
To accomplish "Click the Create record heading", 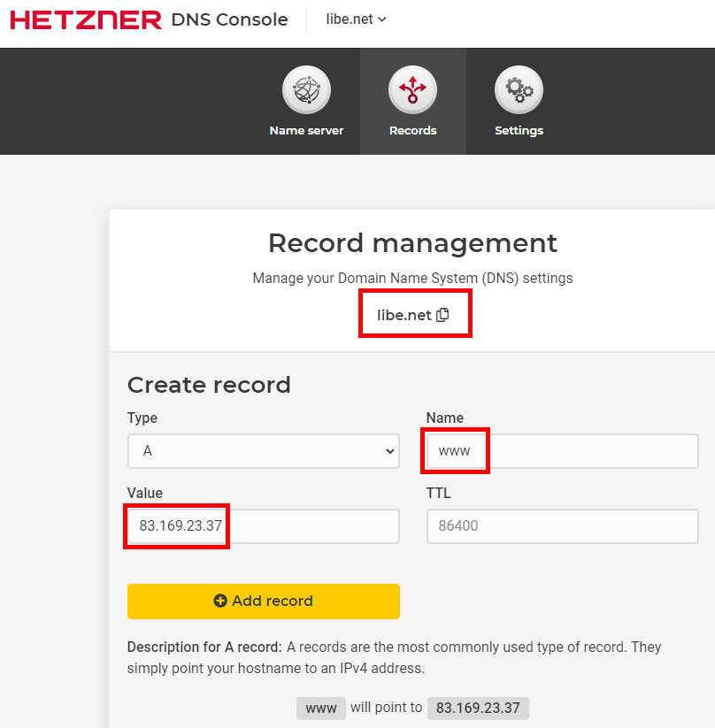I will click(209, 385).
